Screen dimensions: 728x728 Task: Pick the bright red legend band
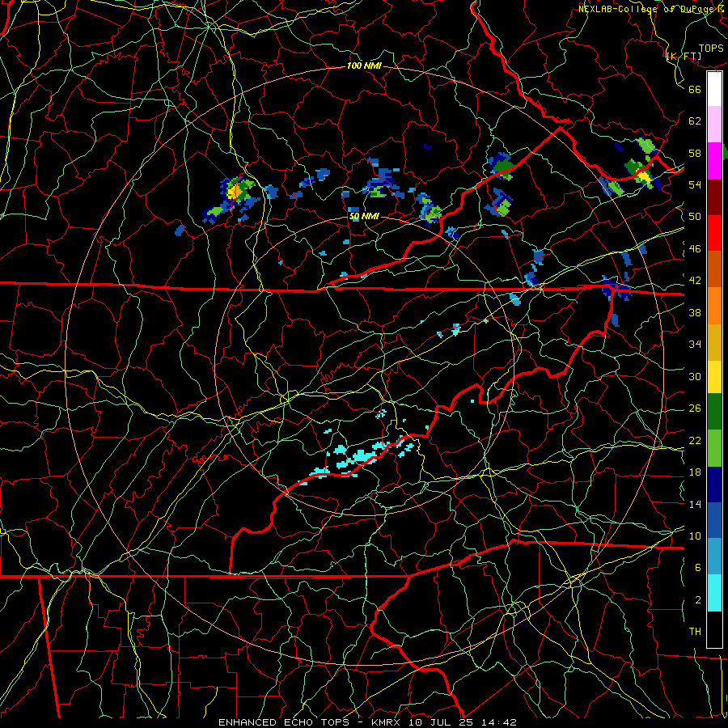point(714,233)
